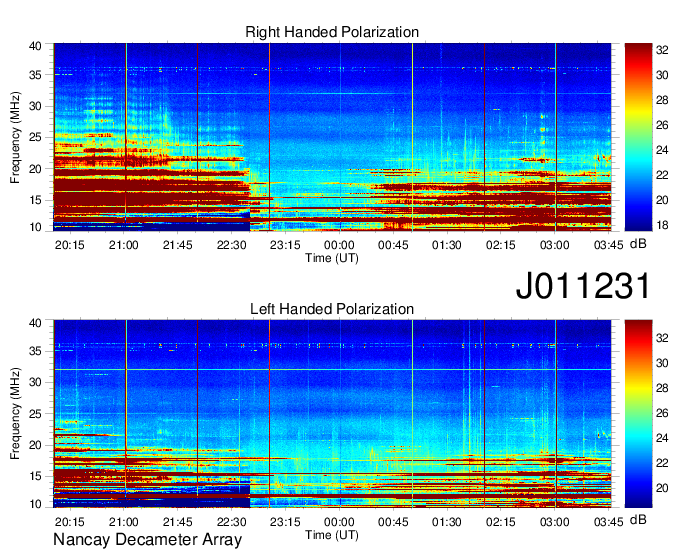Click 35 MHz tick of Left Handed plot

click(x=35, y=351)
